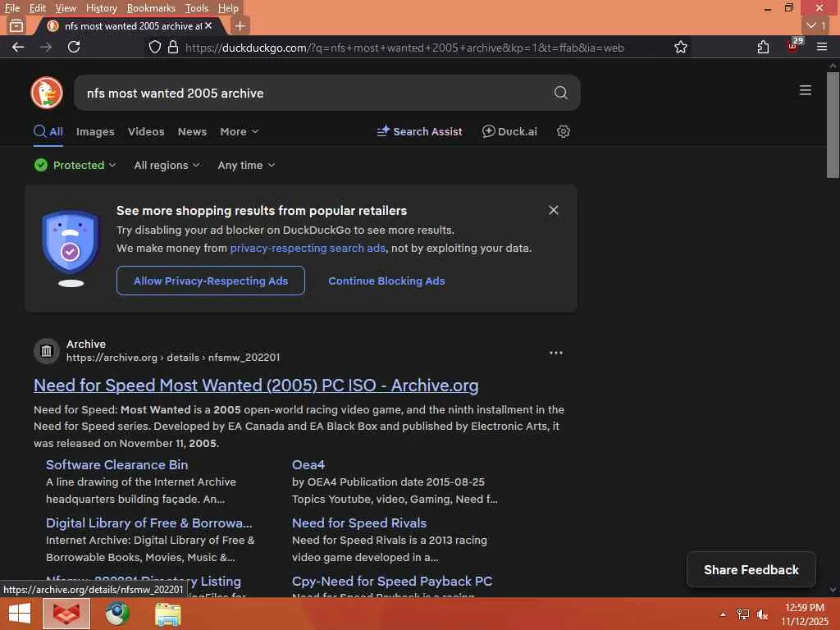Open the Software Clearance Bin sublink
Screen dimensions: 840x630
116,464
